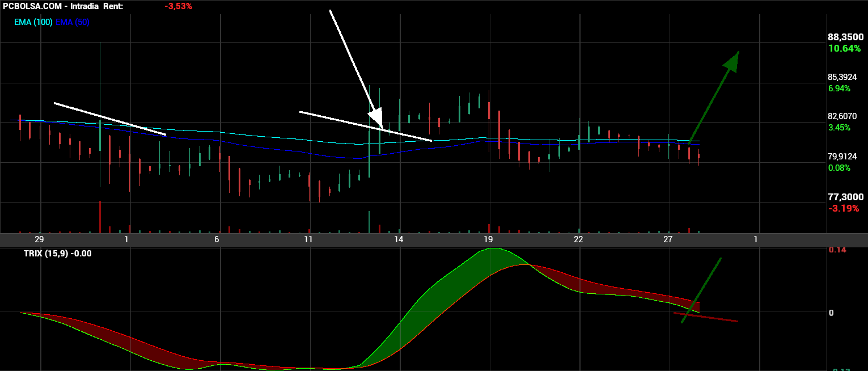Click the 82,6070 price axis label
This screenshot has width=868, height=371.
pos(844,116)
